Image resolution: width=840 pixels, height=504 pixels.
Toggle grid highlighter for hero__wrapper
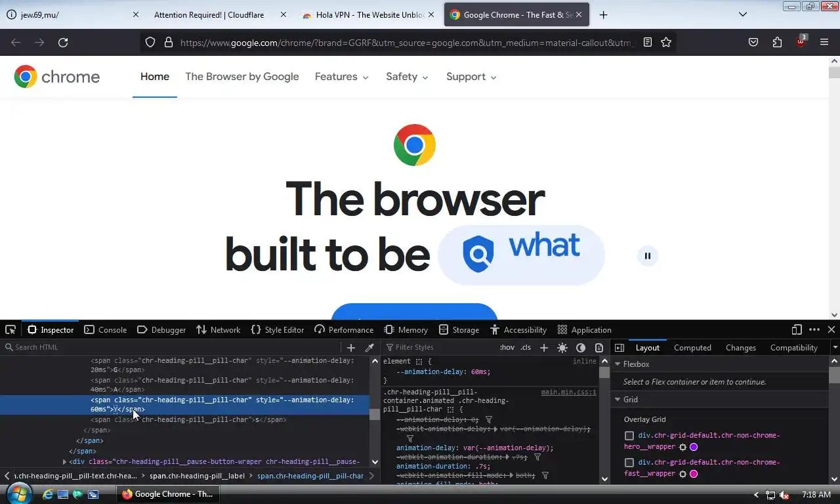(x=682, y=447)
